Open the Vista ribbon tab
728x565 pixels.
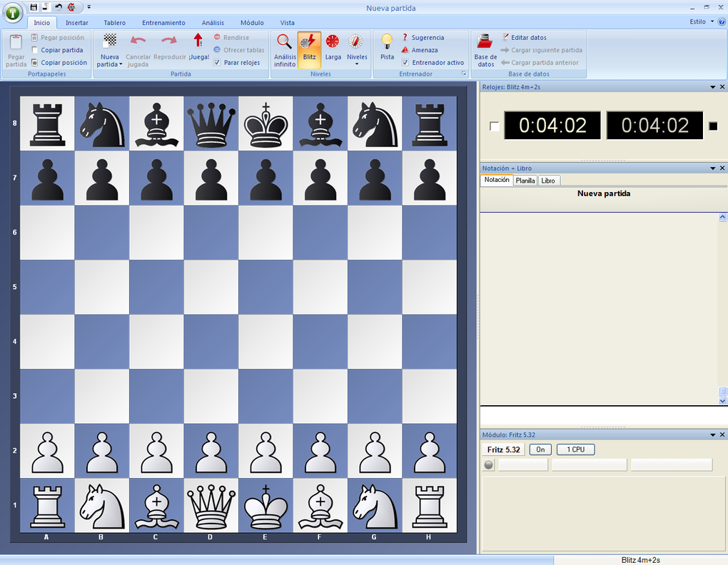point(288,23)
